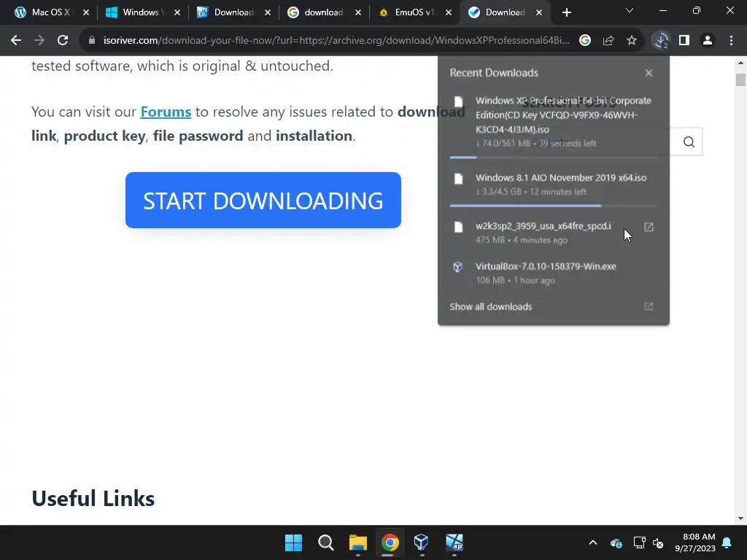Image resolution: width=747 pixels, height=560 pixels.
Task: Go back to the previous page
Action: coord(16,41)
